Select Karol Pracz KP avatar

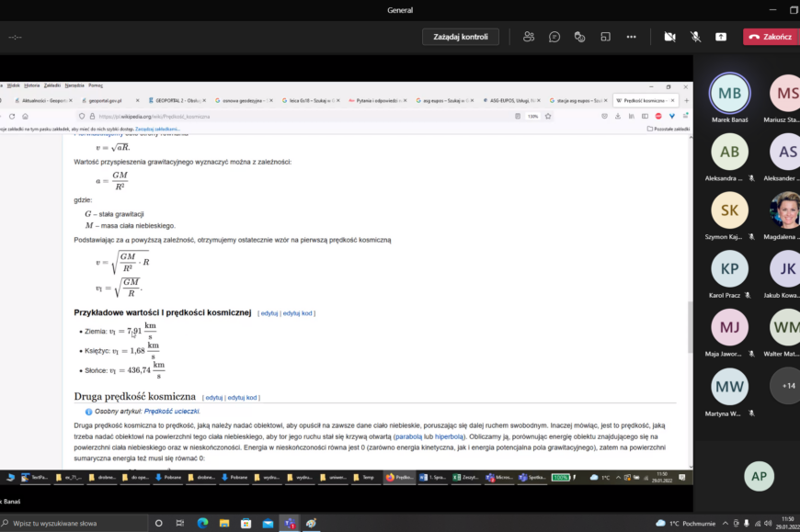click(x=729, y=269)
